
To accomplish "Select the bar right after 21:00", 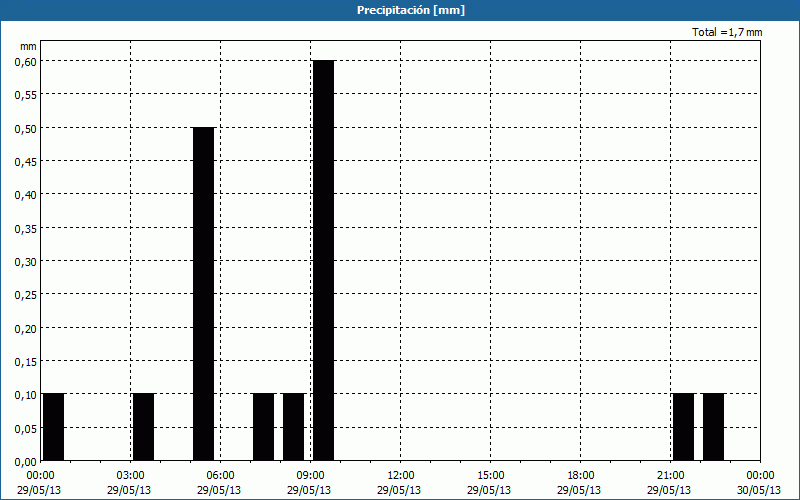I will 683,427.
